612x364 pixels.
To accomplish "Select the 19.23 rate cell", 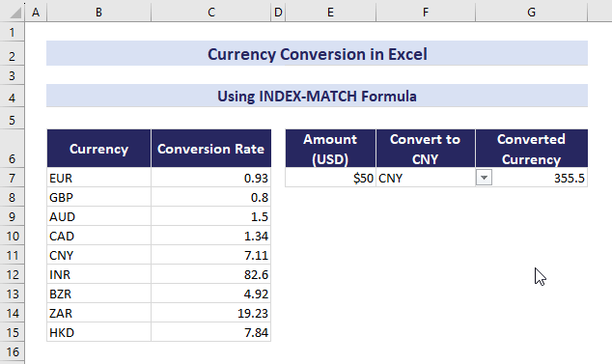I will (x=211, y=313).
